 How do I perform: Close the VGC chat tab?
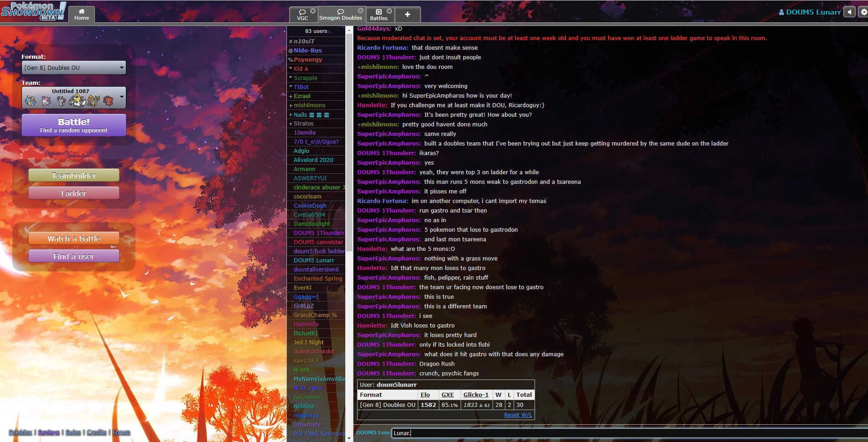[313, 11]
